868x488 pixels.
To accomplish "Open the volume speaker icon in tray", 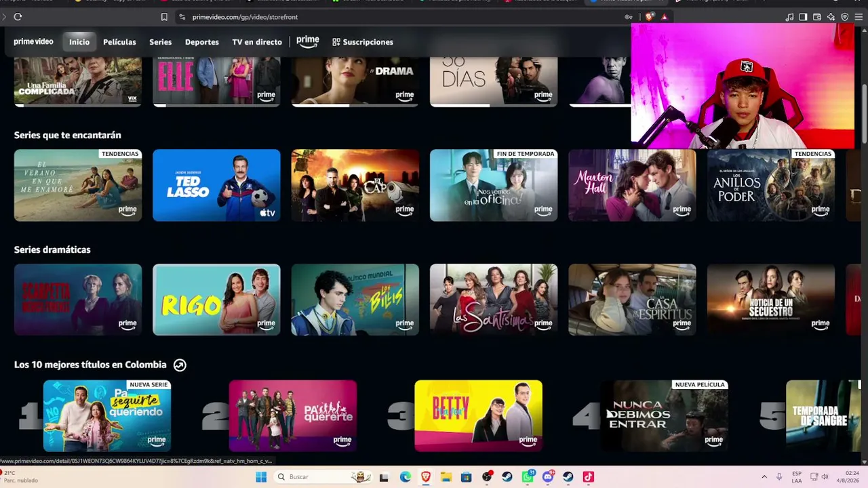I will coord(825,477).
